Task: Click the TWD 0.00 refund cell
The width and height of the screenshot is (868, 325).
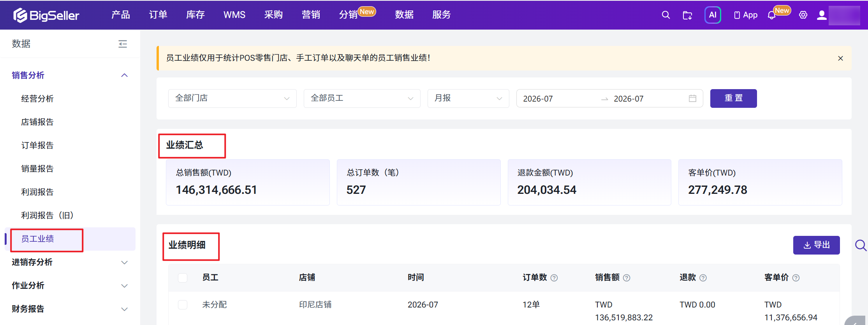Action: (697, 305)
